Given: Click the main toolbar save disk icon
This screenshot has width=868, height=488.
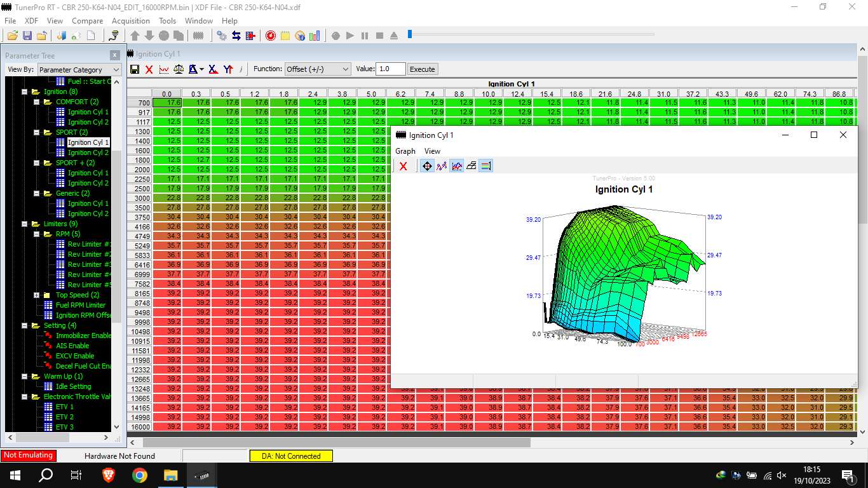Looking at the screenshot, I should pos(27,36).
